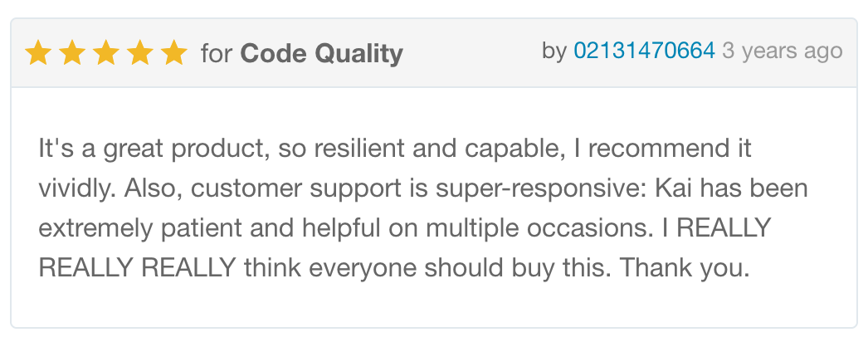Select the fifth gold rating star
This screenshot has width=868, height=342.
[x=174, y=54]
